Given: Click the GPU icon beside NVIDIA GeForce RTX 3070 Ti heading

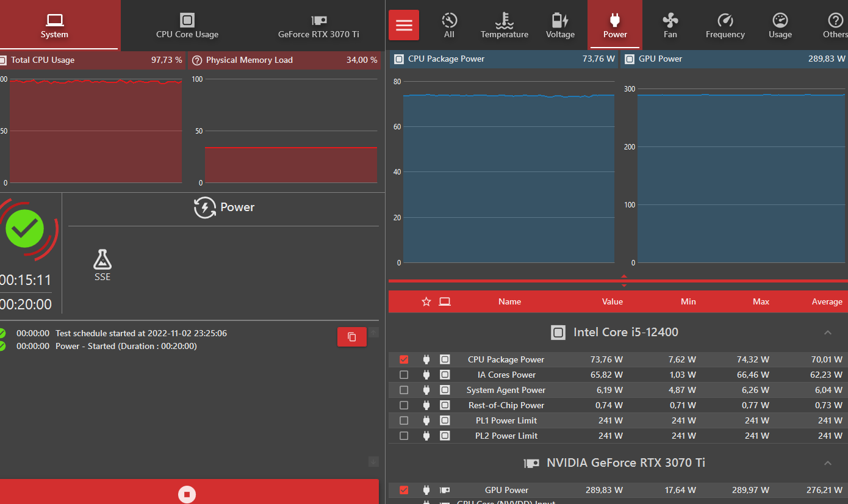Looking at the screenshot, I should coord(531,463).
